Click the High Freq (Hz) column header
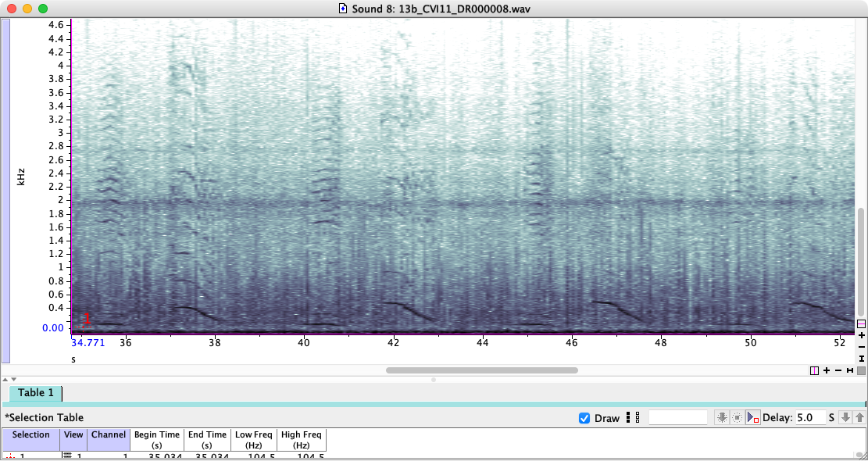868x461 pixels. (x=301, y=440)
